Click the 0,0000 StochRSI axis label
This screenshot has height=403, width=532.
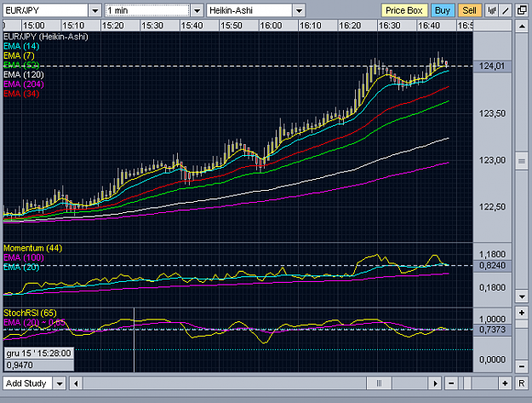(492, 360)
